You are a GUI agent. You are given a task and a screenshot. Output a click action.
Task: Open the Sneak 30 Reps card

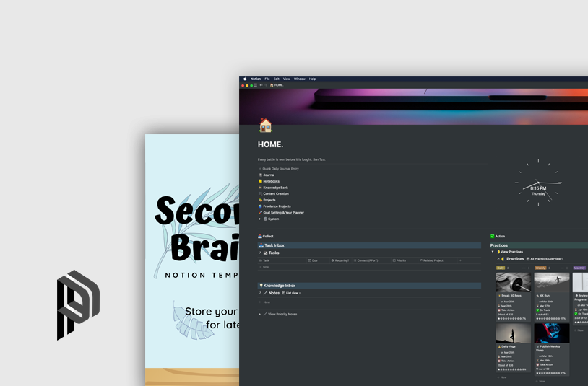pyautogui.click(x=513, y=297)
